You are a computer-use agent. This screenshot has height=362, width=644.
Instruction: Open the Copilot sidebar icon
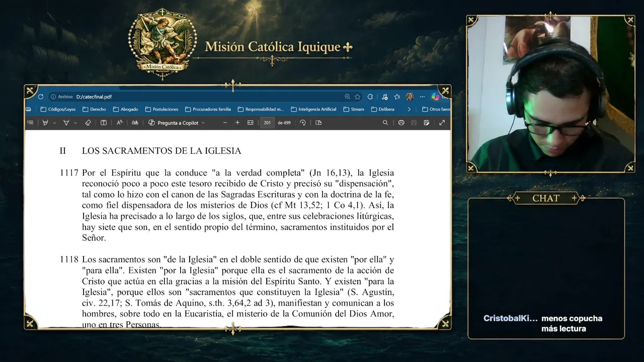pyautogui.click(x=435, y=97)
